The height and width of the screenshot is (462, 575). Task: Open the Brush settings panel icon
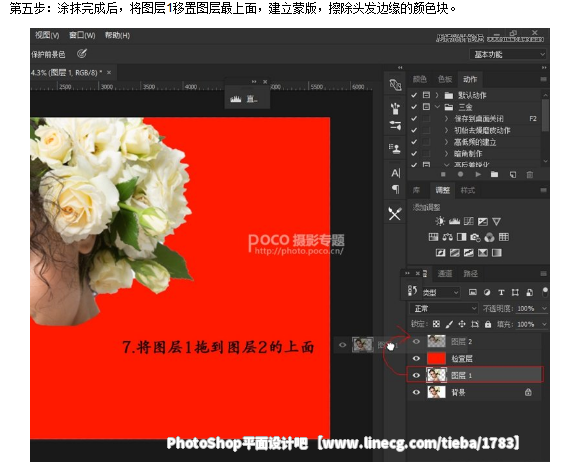395,125
